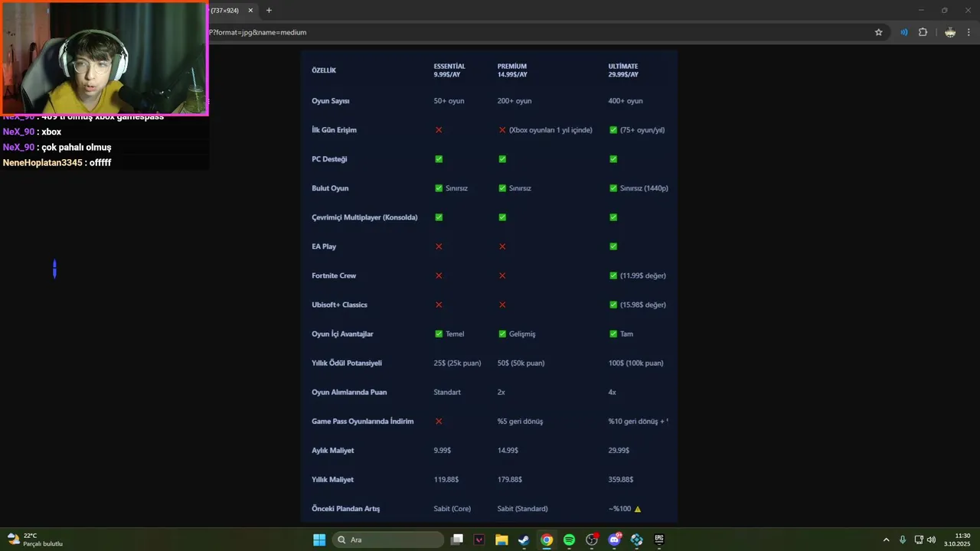Click the yellow warning icon by ~%100
Screen dimensions: 980x551
click(638, 508)
